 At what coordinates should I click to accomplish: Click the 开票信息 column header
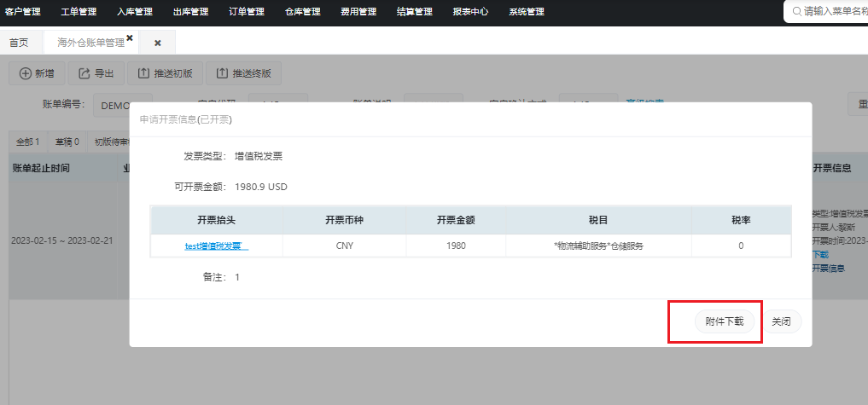[x=832, y=169]
